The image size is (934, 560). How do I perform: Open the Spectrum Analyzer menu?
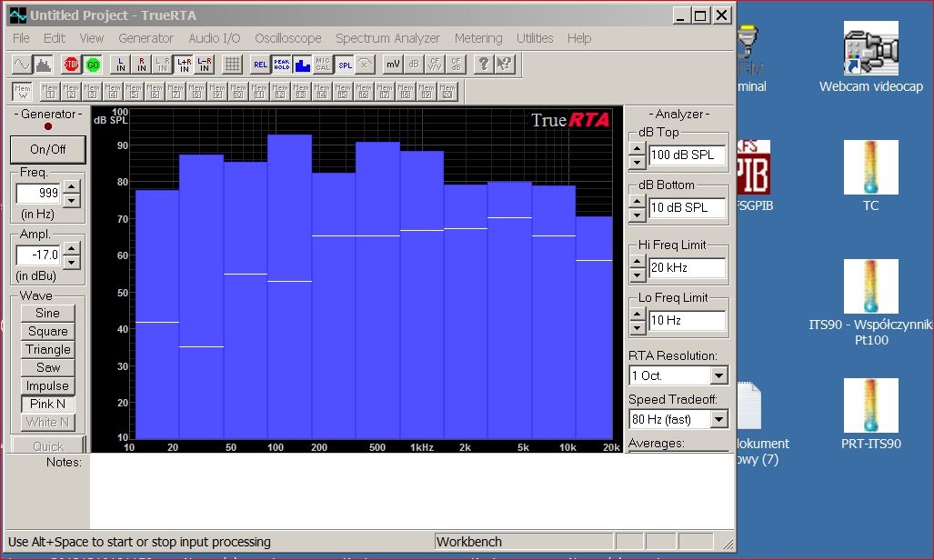[x=387, y=38]
